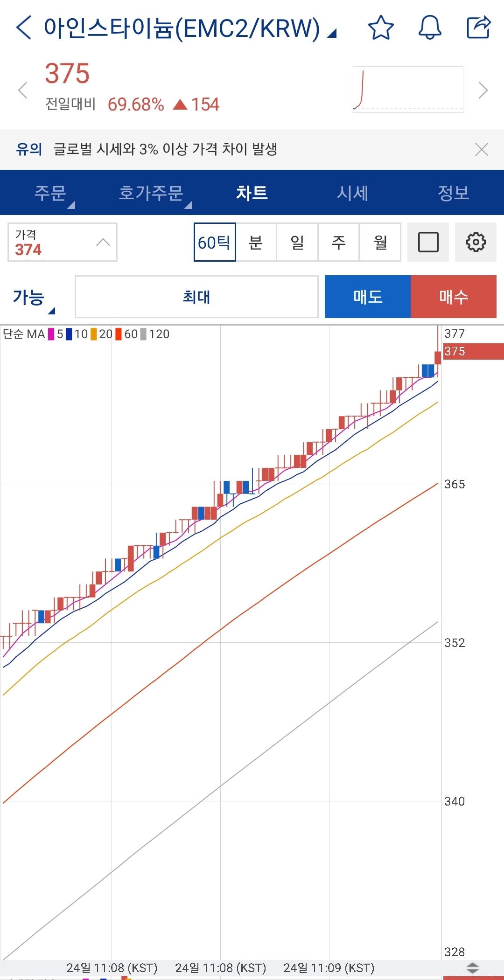Go back with the header arrow
The height and width of the screenshot is (980, 504).
(24, 28)
